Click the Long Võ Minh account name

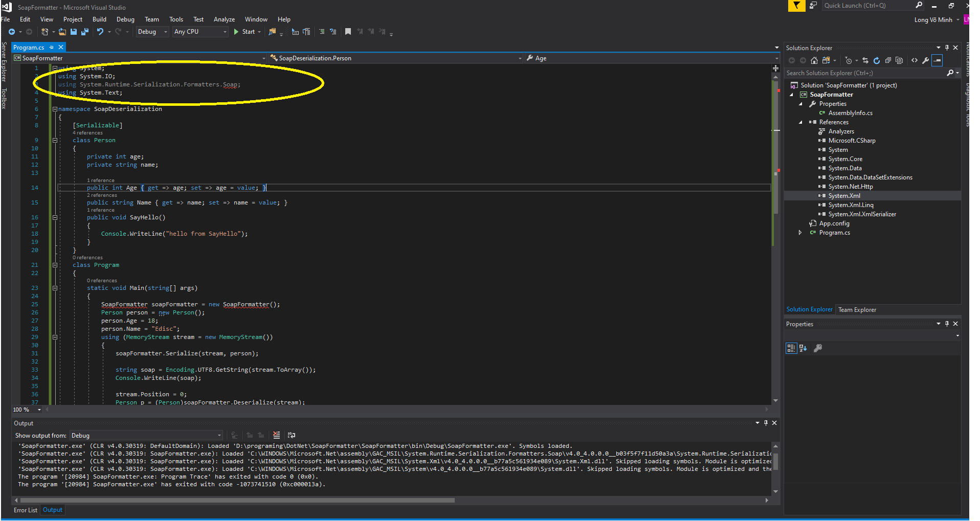pyautogui.click(x=933, y=20)
